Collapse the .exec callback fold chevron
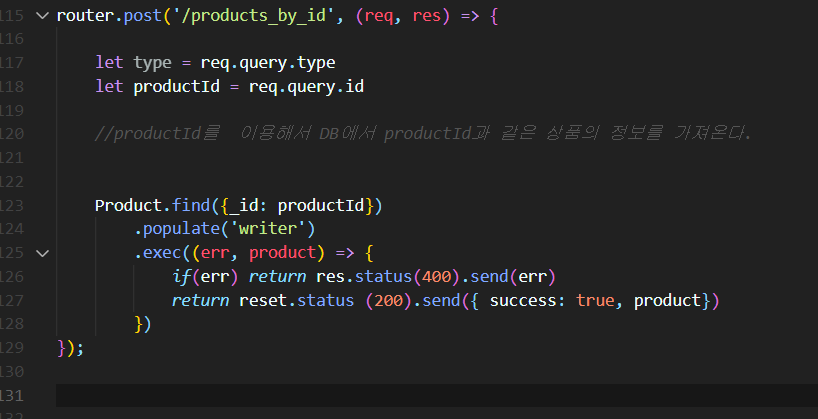The width and height of the screenshot is (818, 419). (42, 254)
